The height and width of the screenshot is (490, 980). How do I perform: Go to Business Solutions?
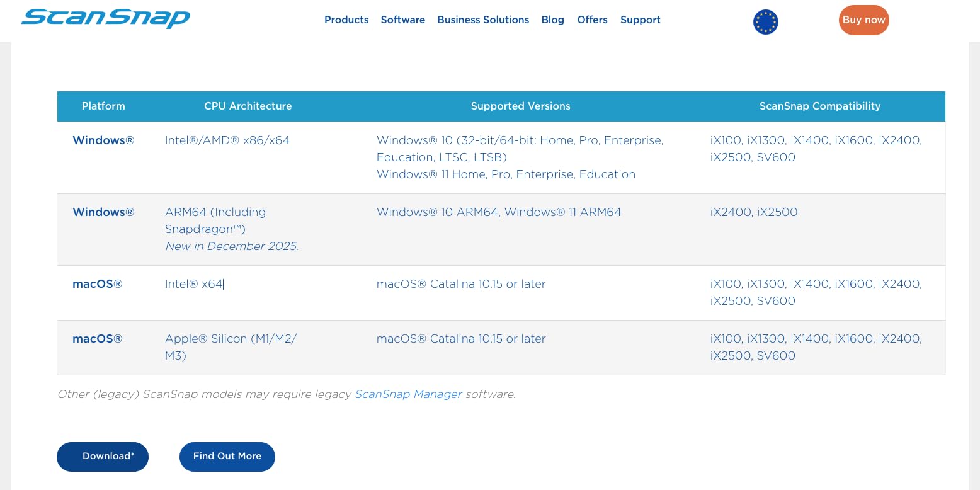point(483,20)
